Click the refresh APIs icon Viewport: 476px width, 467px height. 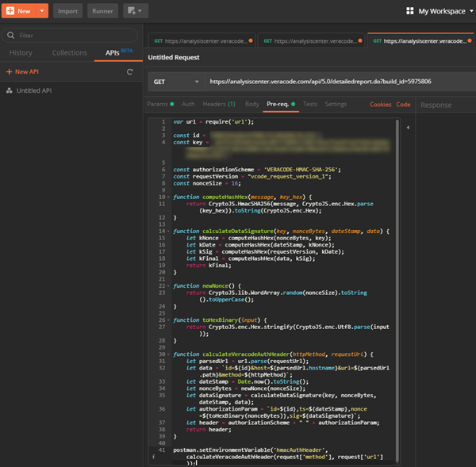click(x=129, y=72)
